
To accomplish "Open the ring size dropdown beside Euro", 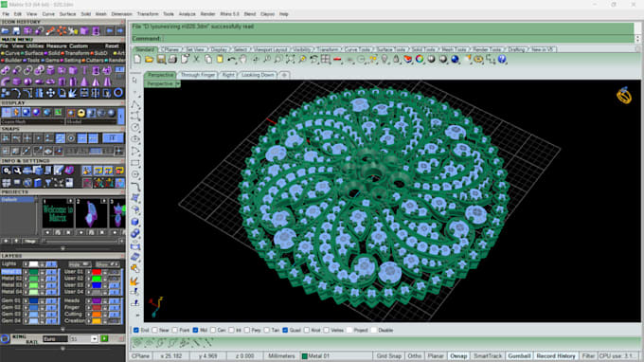I will 94,339.
